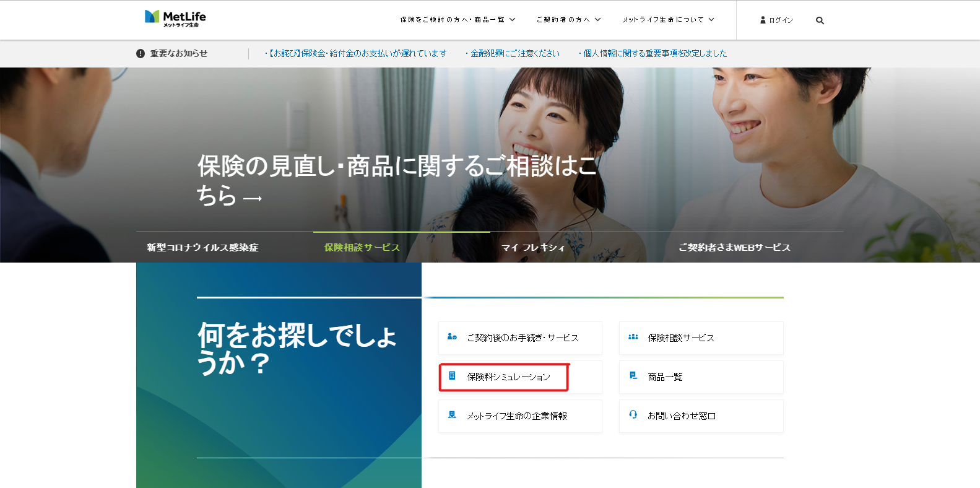Click the headset icon for お問い合わせ窓口
This screenshot has width=980, height=488.
tap(633, 414)
